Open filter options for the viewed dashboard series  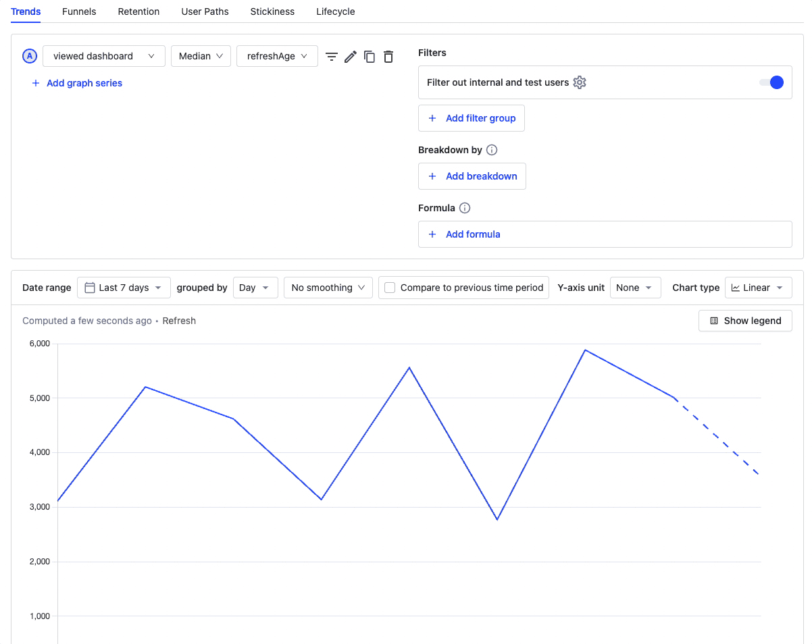[332, 57]
